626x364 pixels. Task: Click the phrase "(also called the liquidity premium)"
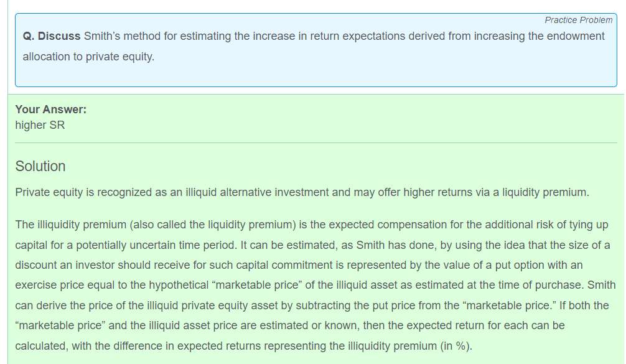(209, 225)
